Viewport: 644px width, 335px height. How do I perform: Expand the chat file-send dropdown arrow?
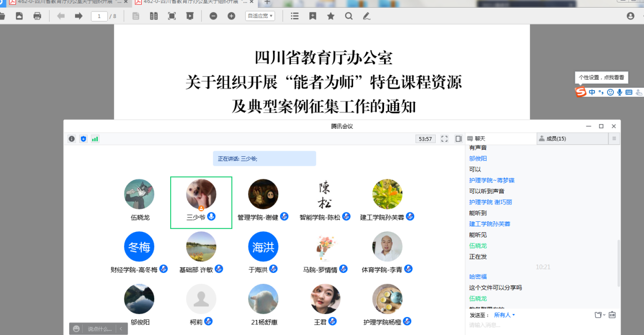[x=604, y=315]
